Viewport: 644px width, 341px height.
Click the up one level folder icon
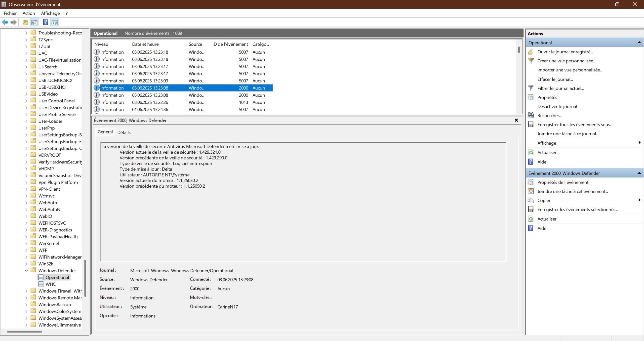click(25, 22)
